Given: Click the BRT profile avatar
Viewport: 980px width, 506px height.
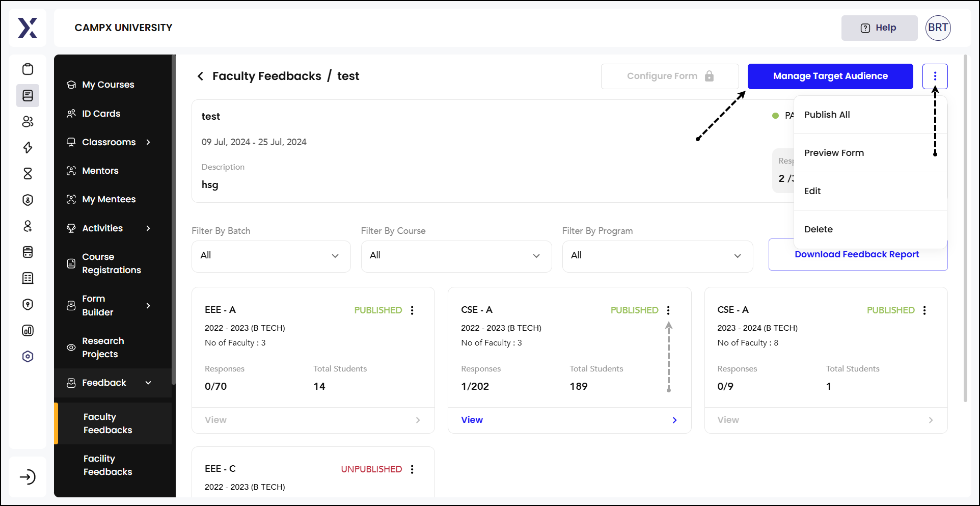Looking at the screenshot, I should (938, 28).
